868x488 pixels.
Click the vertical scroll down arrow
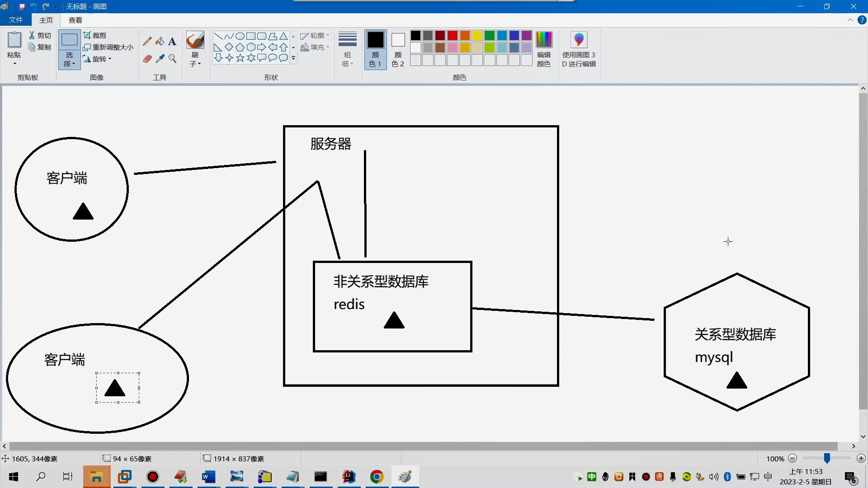(x=863, y=436)
